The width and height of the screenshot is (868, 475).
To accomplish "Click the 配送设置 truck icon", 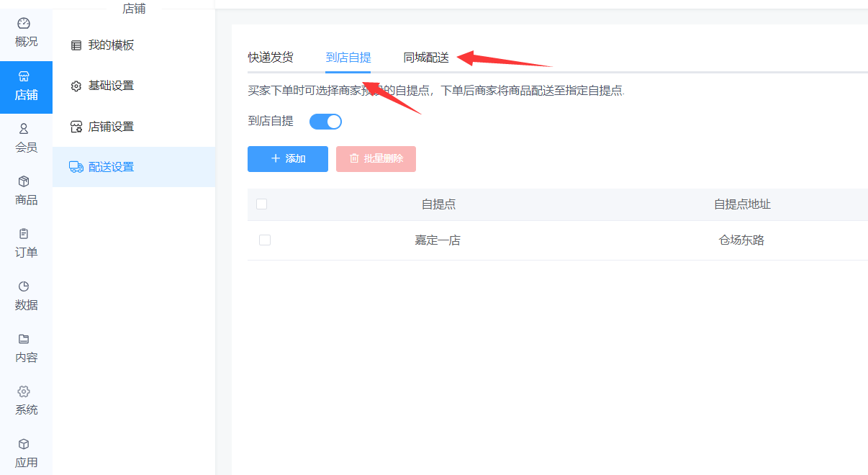I will click(x=76, y=167).
